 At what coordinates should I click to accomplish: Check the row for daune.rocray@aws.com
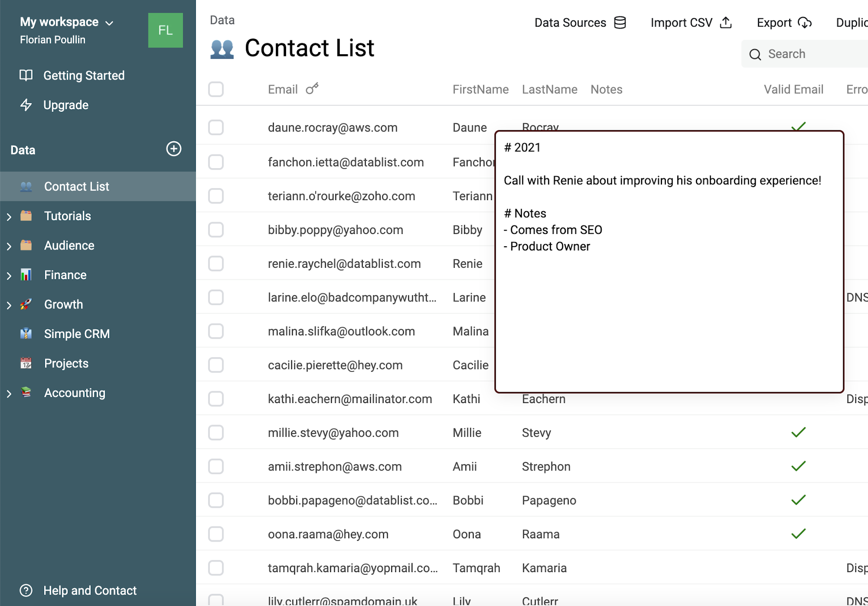coord(216,127)
